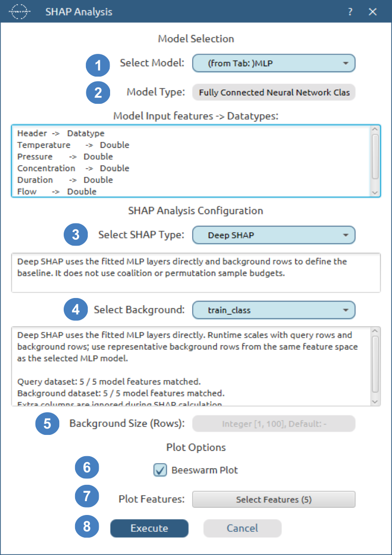Click the Cancel button
This screenshot has width=392, height=555.
coord(242,528)
